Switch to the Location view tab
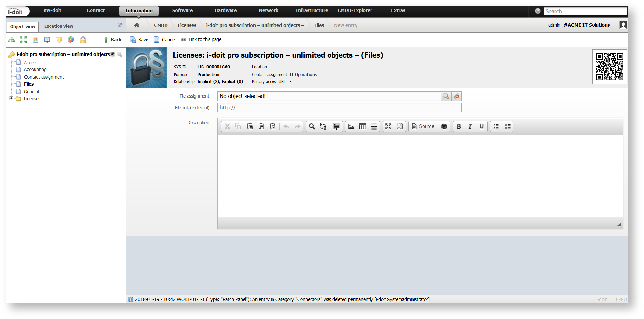The height and width of the screenshot is (319, 644). (59, 26)
